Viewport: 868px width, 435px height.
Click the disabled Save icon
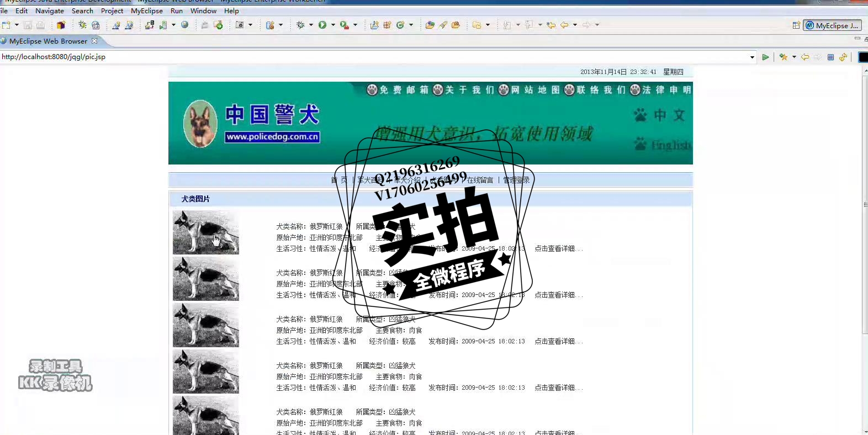point(28,25)
